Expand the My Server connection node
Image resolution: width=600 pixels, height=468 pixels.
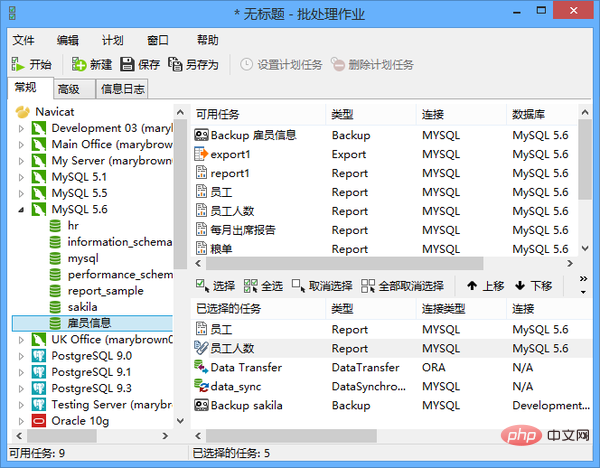click(x=21, y=161)
